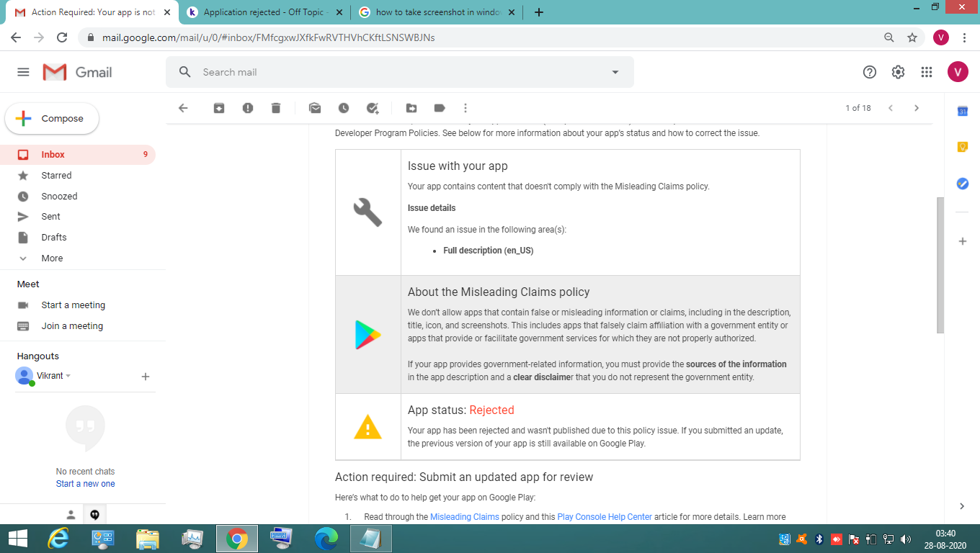Launch Internet Explorer from the taskbar

point(58,539)
